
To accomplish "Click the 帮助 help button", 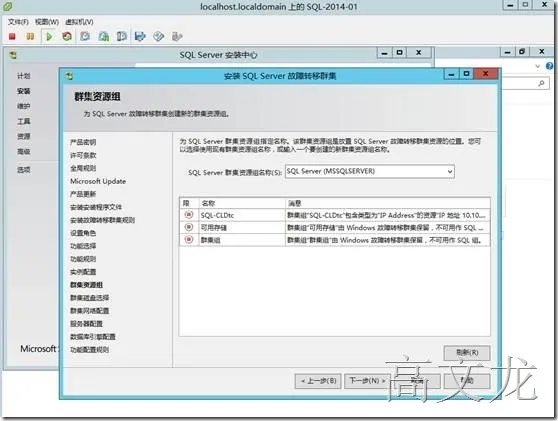I will (467, 381).
